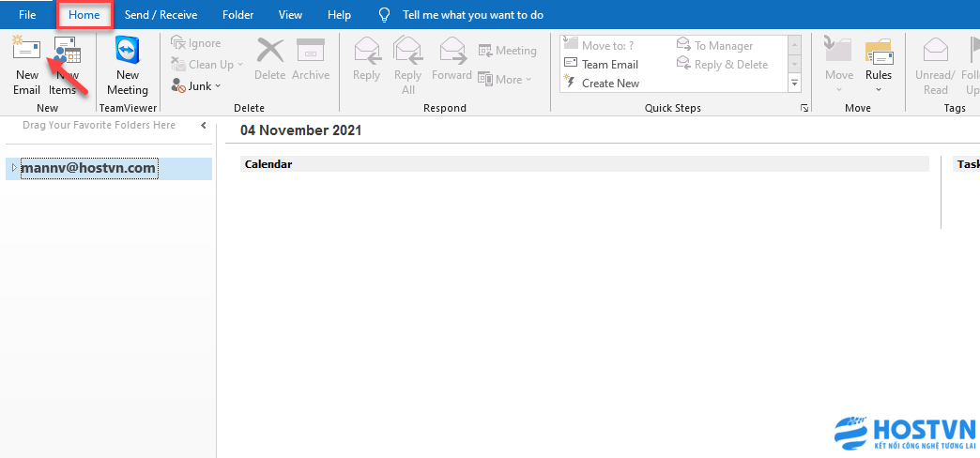Switch to the Home tab

point(84,14)
